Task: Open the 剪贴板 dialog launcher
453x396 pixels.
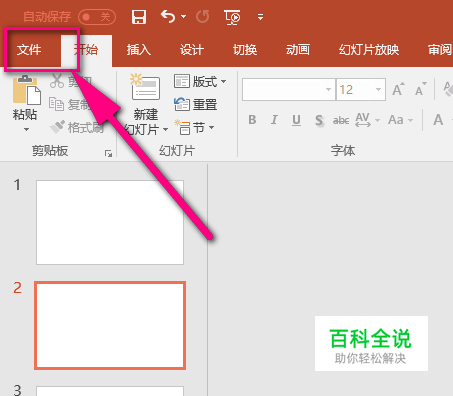Action: pos(108,153)
